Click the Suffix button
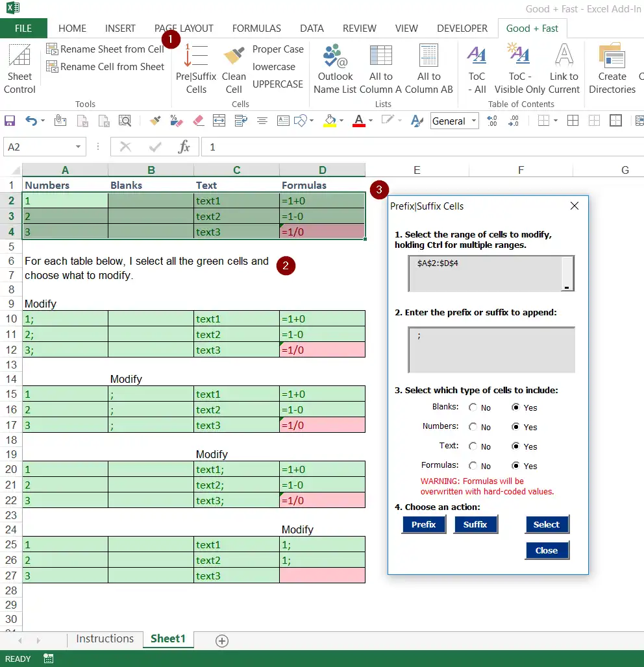The width and height of the screenshot is (644, 667). (x=475, y=524)
